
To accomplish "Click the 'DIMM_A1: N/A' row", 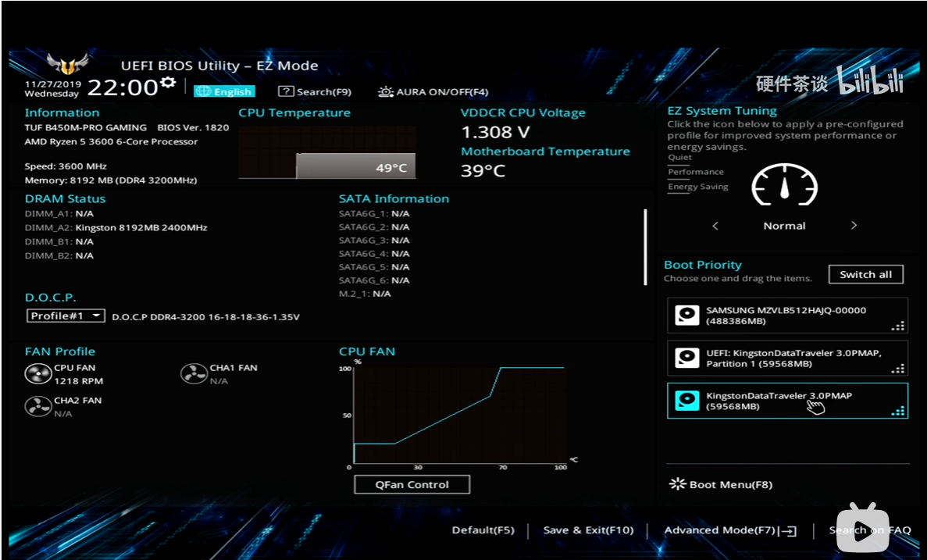I will [x=59, y=214].
